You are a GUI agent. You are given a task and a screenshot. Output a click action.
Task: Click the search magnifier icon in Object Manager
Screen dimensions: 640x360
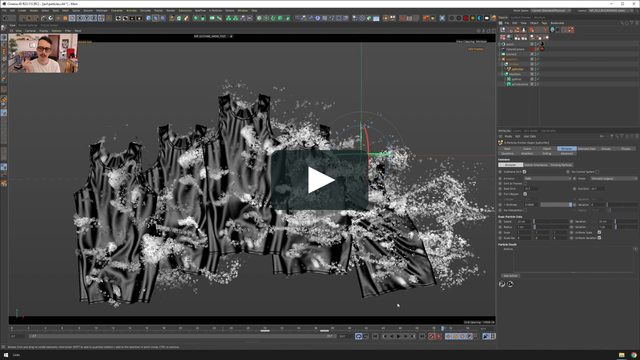[x=622, y=23]
